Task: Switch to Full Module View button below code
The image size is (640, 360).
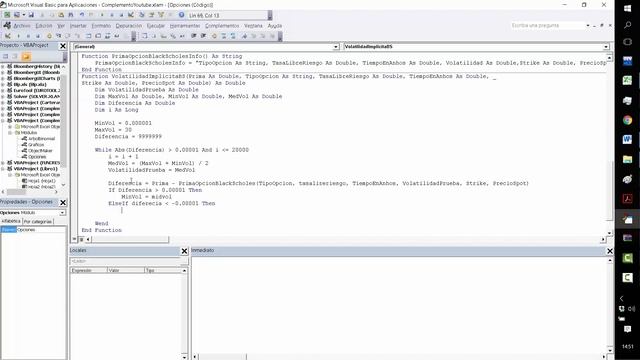Action: coord(82,239)
